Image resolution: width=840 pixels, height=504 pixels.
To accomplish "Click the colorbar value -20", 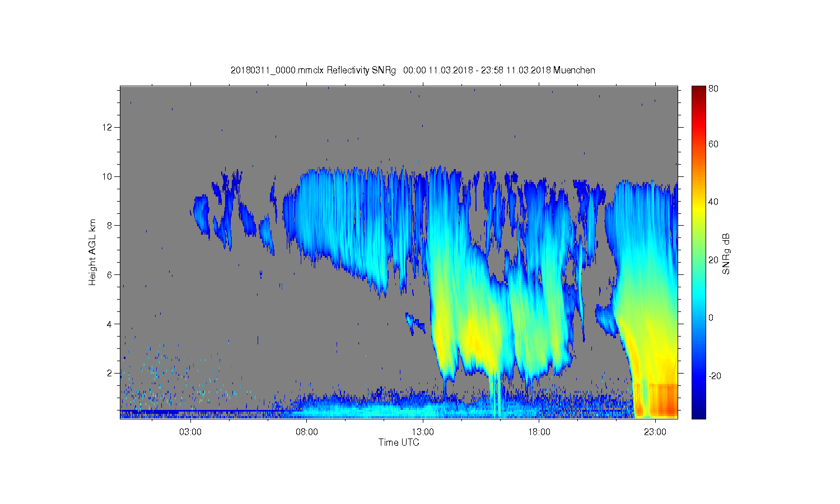I will click(x=715, y=376).
